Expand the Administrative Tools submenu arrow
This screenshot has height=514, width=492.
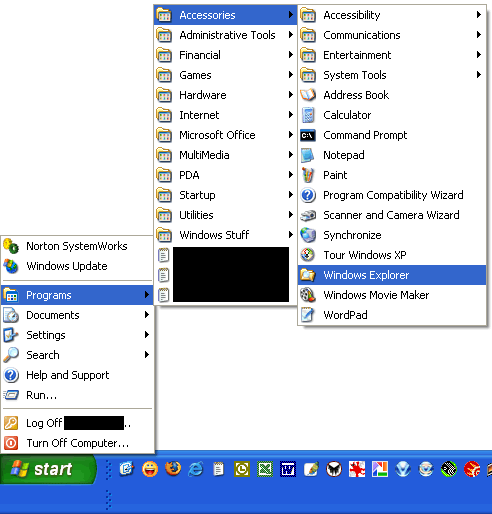(291, 35)
